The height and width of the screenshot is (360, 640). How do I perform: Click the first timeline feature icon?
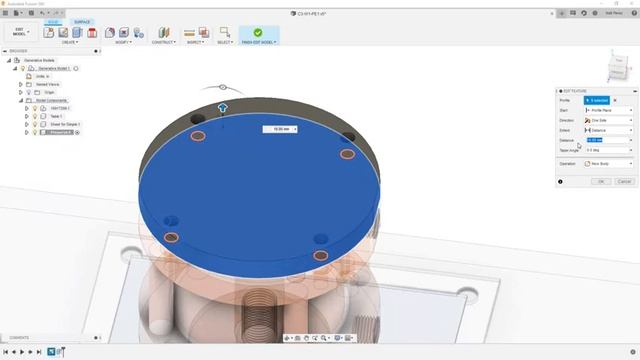(51, 351)
